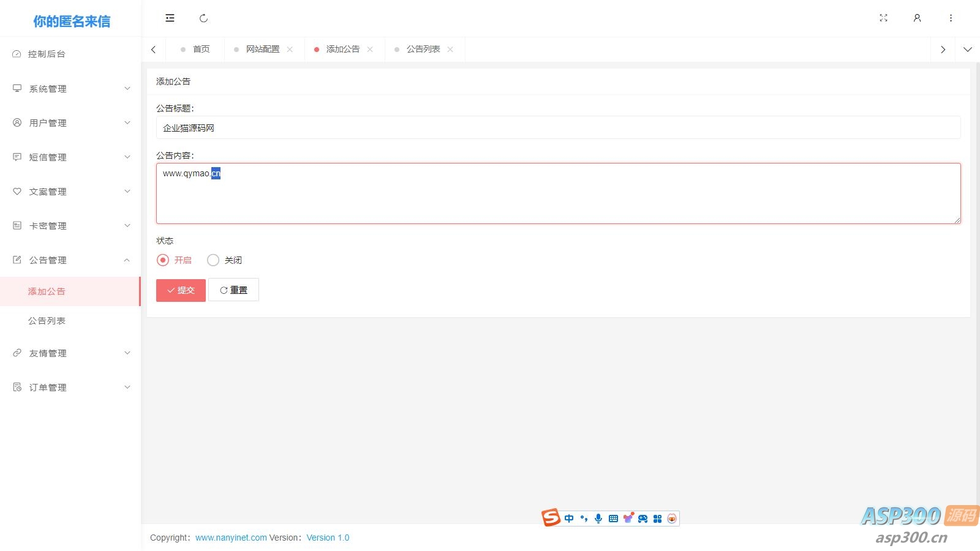Click the 提交 submit button
The image size is (980, 551).
click(181, 290)
